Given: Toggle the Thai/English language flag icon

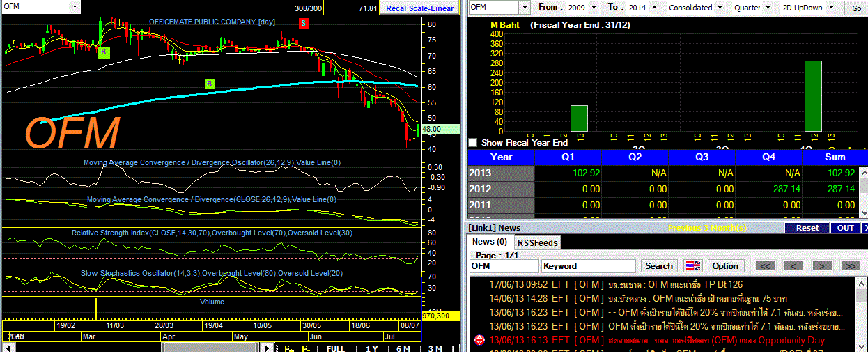Looking at the screenshot, I should [x=693, y=265].
